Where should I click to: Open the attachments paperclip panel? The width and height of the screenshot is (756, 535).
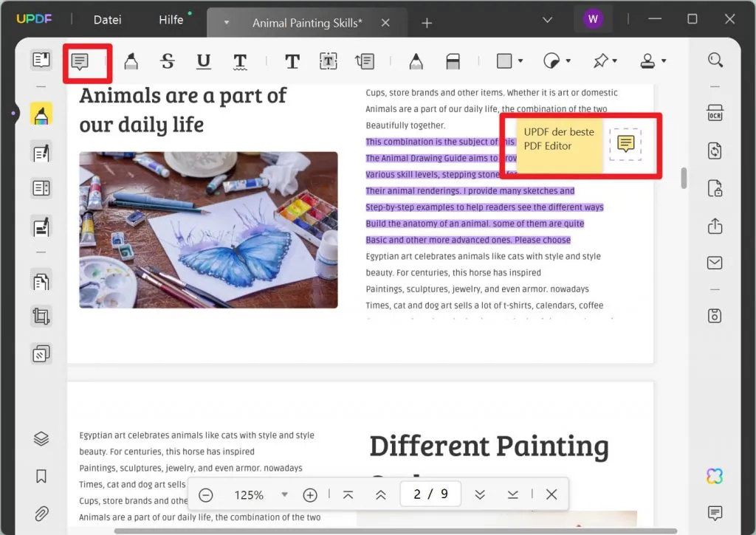[x=41, y=513]
